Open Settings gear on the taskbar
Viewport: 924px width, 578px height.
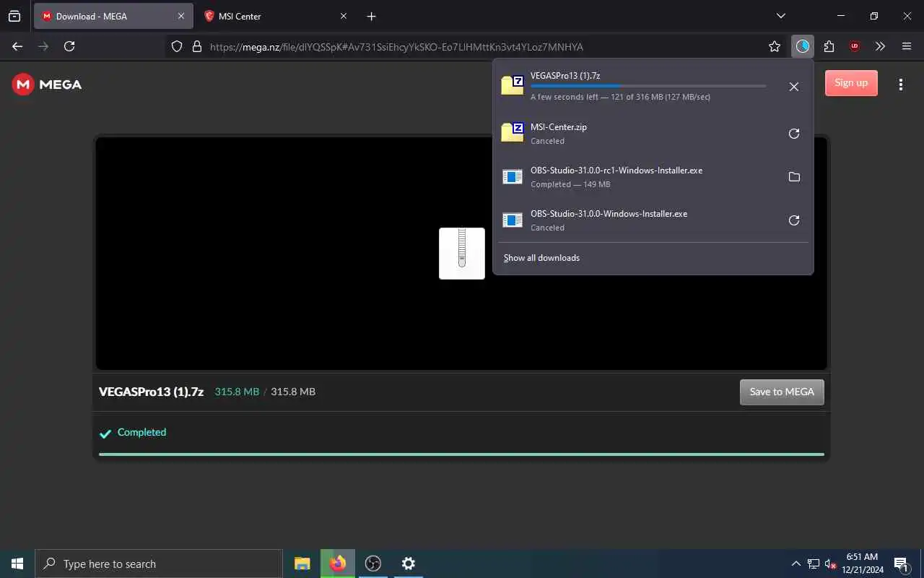409,564
